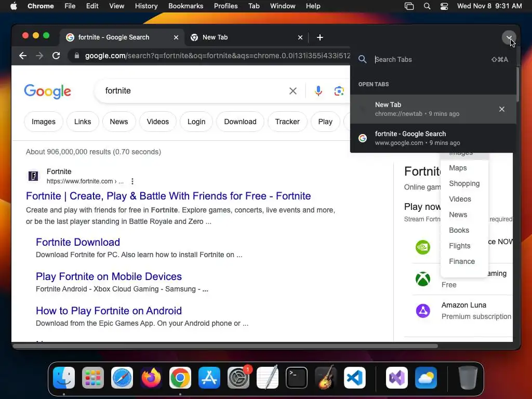
Task: Select the Tracker filter chip
Action: (x=287, y=122)
